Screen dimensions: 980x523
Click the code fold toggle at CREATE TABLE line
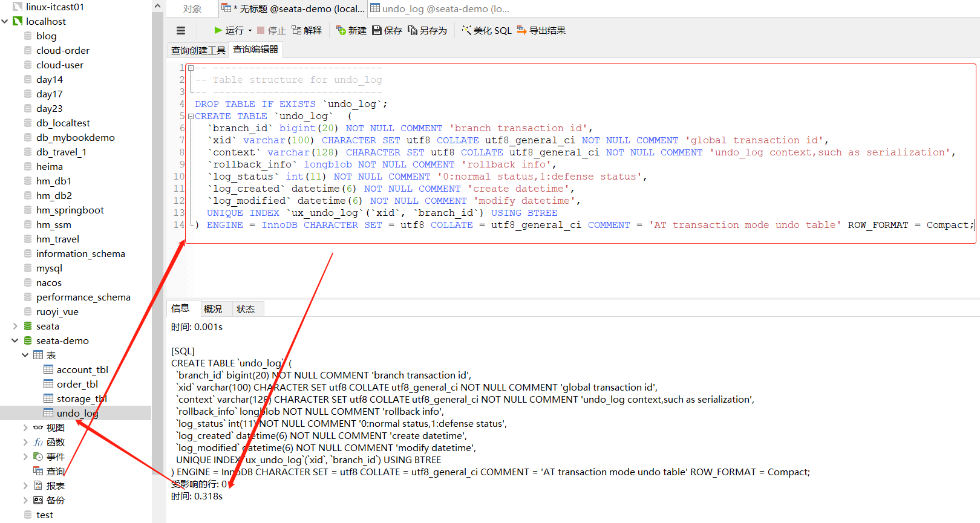click(191, 116)
